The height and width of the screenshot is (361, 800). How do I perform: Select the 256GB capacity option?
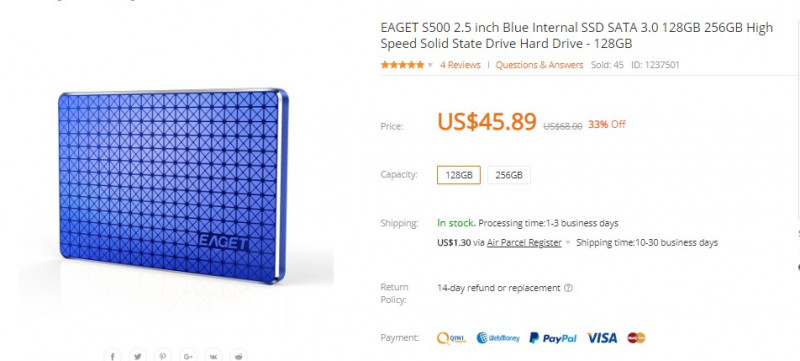click(x=509, y=175)
